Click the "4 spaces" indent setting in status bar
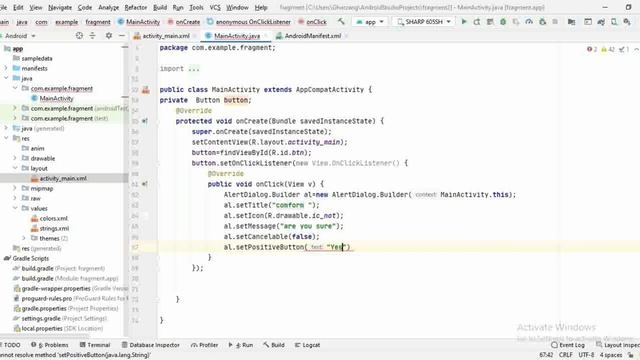Image resolution: width=640 pixels, height=360 pixels. coord(611,355)
